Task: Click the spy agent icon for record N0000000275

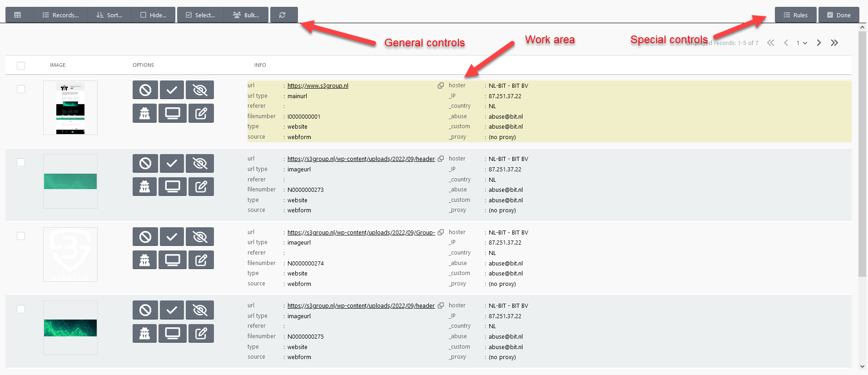Action: tap(144, 333)
